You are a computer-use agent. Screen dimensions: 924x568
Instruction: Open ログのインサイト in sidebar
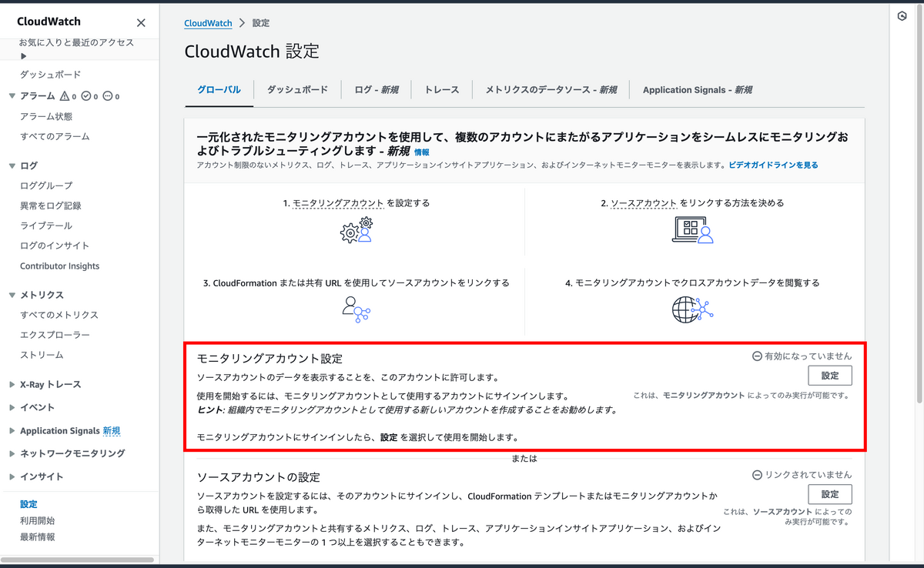[55, 246]
